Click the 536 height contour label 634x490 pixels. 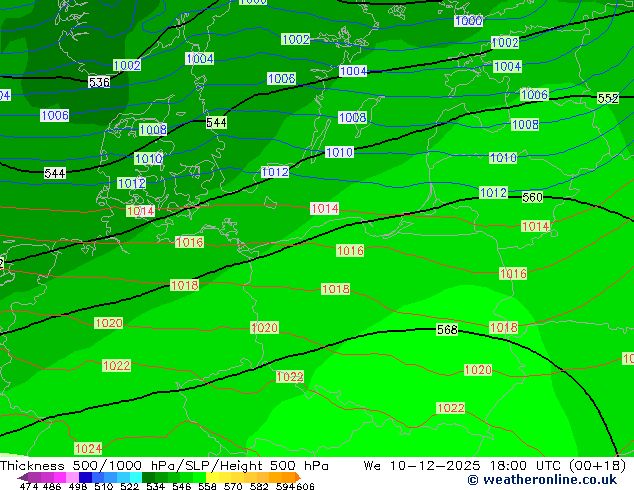(x=99, y=82)
